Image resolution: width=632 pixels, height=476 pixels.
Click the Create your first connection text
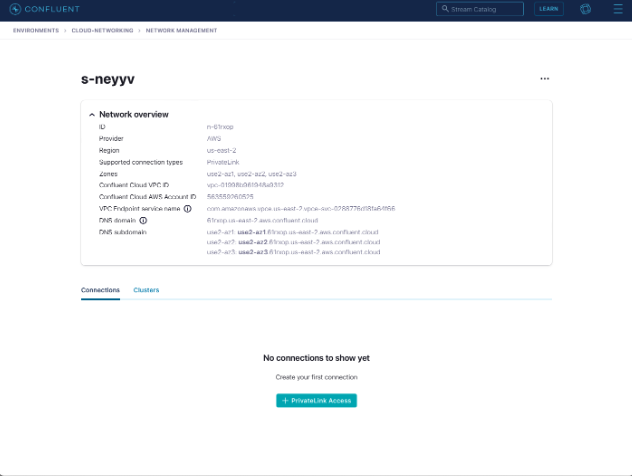click(x=316, y=377)
